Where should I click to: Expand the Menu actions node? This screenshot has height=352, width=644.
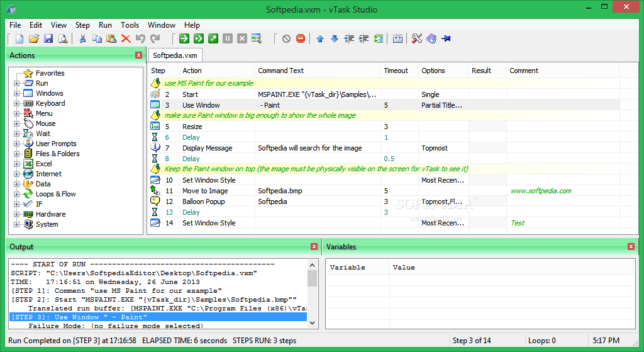tap(16, 113)
